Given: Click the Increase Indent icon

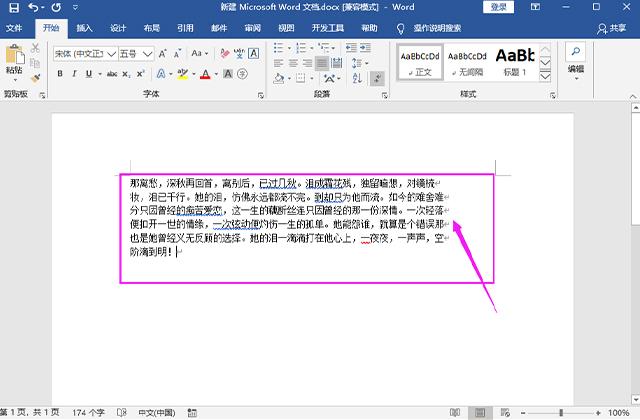Looking at the screenshot, I should pyautogui.click(x=365, y=48).
